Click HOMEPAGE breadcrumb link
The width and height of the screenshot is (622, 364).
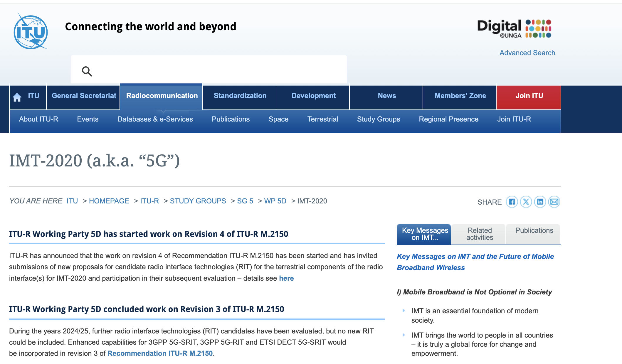pos(109,201)
